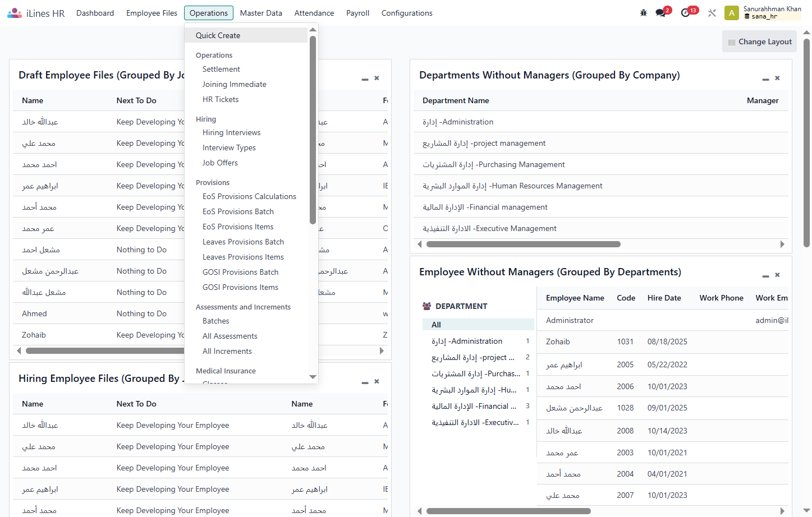This screenshot has width=812, height=517.
Task: Click the scroll-down arrow in Operations menu
Action: coord(313,377)
